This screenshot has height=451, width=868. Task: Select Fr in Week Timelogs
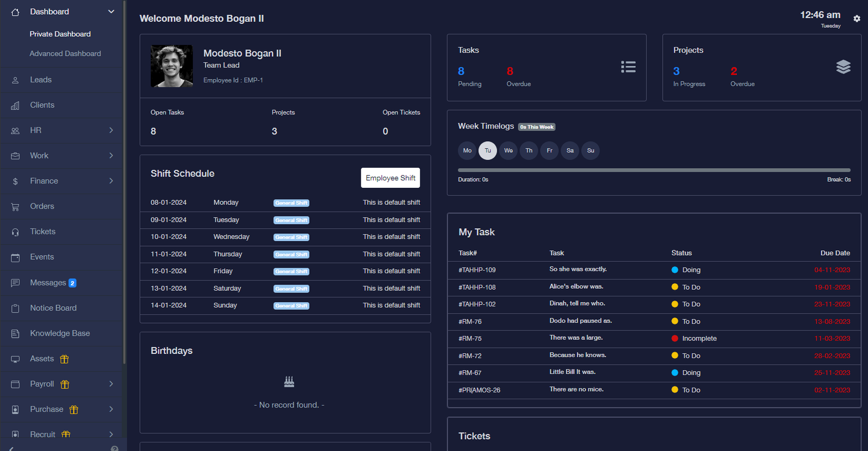coord(550,150)
